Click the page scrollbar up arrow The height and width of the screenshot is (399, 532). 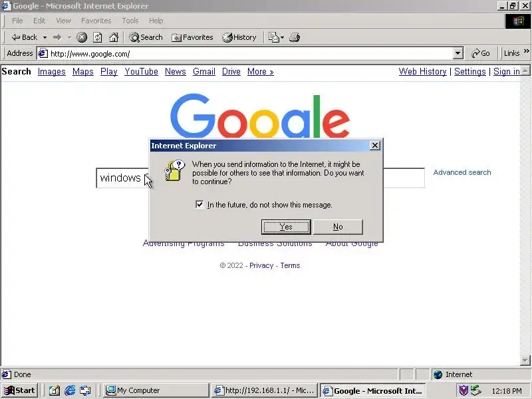click(525, 70)
